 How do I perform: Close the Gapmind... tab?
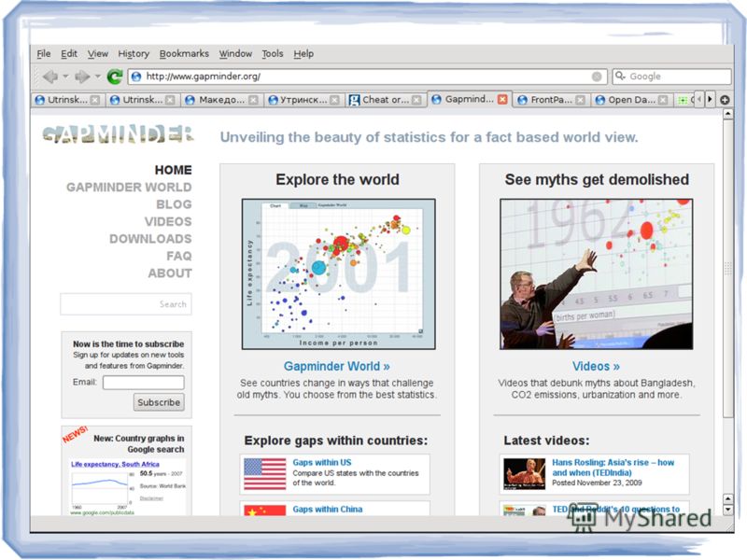tap(502, 99)
